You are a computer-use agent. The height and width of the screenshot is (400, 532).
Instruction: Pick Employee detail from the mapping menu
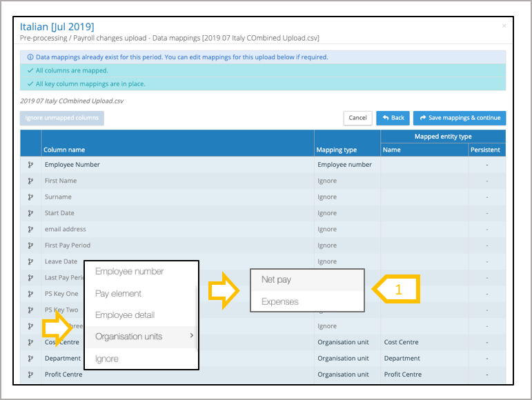tap(125, 315)
